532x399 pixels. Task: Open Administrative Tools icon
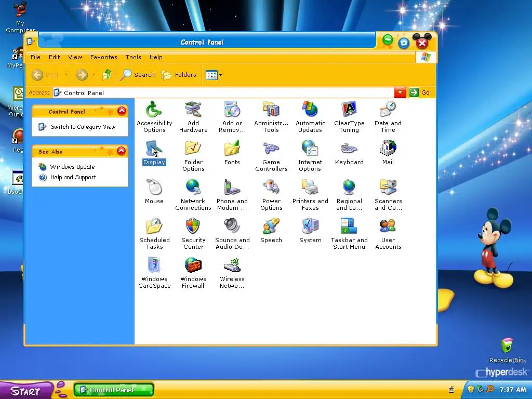[271, 117]
